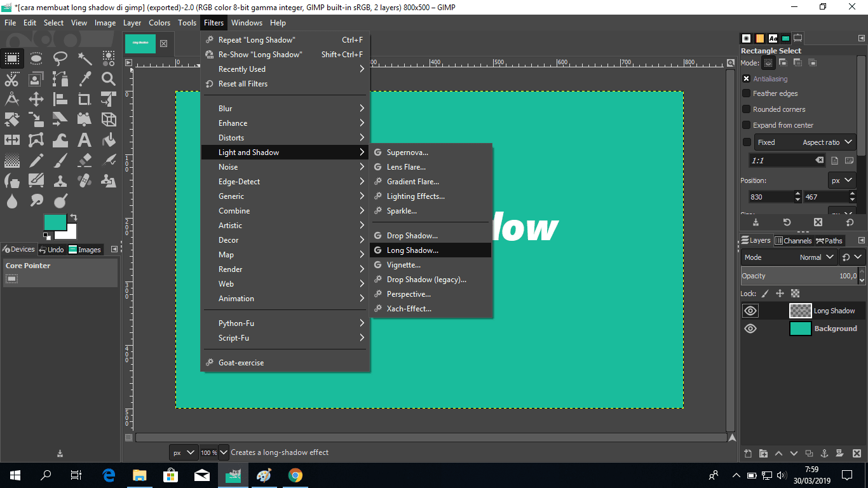Screen dimensions: 868x488
Task: Select the Flip tool
Action: tap(12, 139)
